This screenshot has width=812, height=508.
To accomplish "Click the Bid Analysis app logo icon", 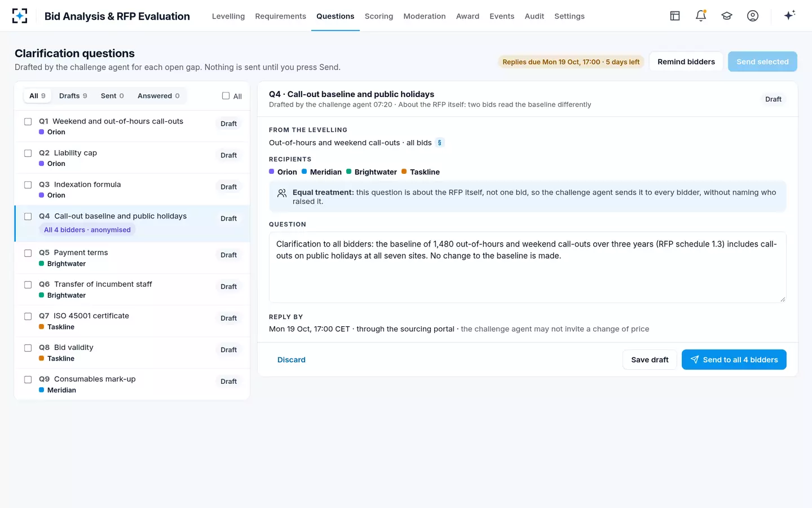I will pyautogui.click(x=20, y=16).
